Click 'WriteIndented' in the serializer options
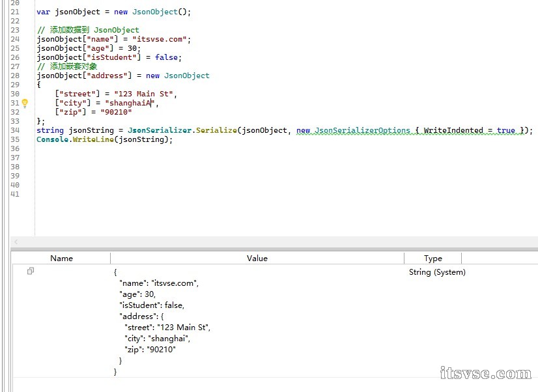 coord(453,130)
